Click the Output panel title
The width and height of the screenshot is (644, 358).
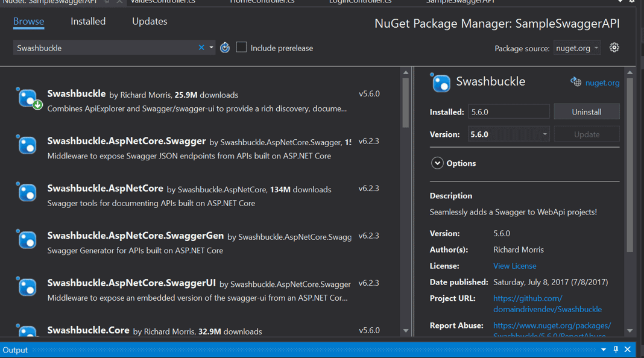[15, 350]
